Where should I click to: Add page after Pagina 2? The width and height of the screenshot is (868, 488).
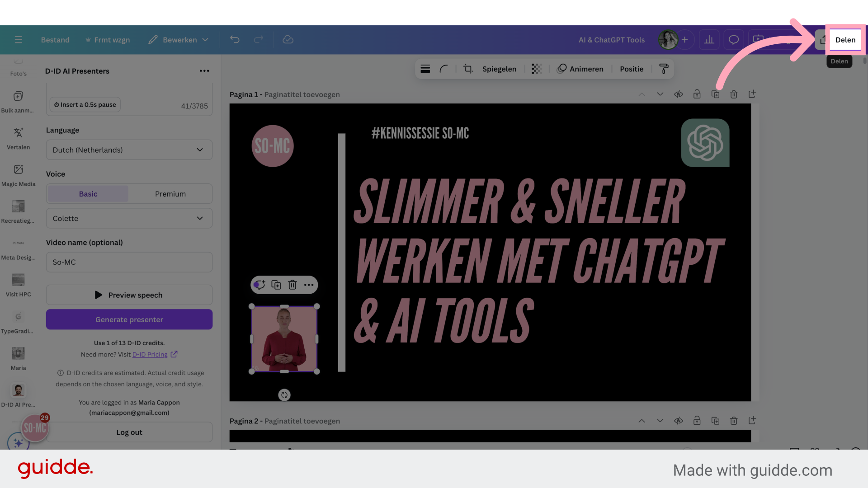point(752,420)
